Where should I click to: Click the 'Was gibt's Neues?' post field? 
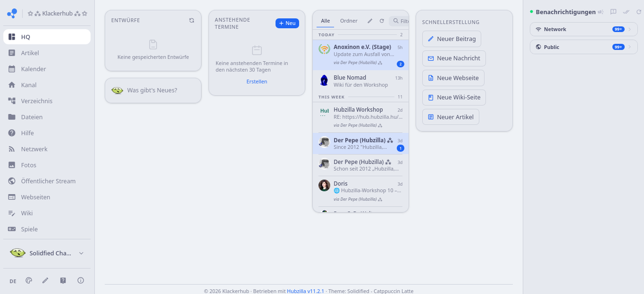pos(153,90)
